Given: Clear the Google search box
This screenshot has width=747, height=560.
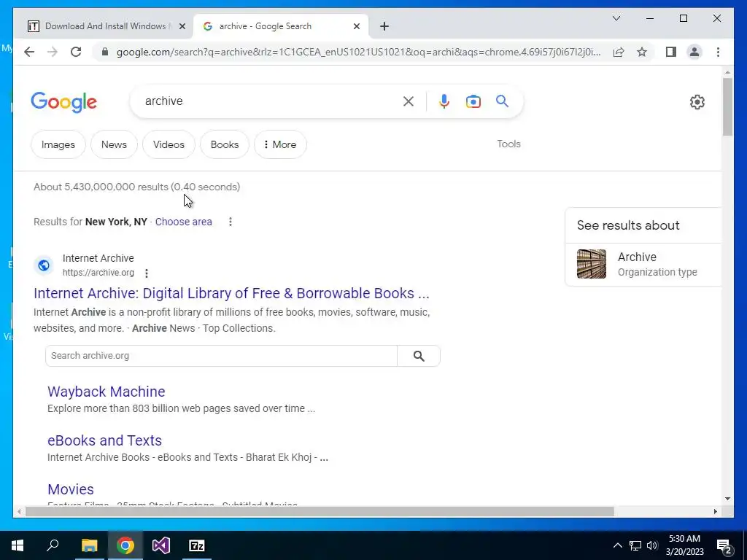Looking at the screenshot, I should (x=409, y=101).
